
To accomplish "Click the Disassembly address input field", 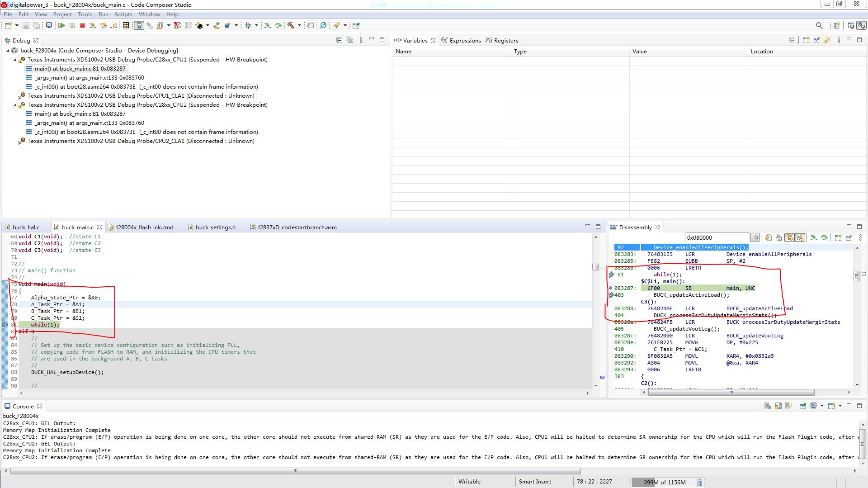I will pos(717,238).
